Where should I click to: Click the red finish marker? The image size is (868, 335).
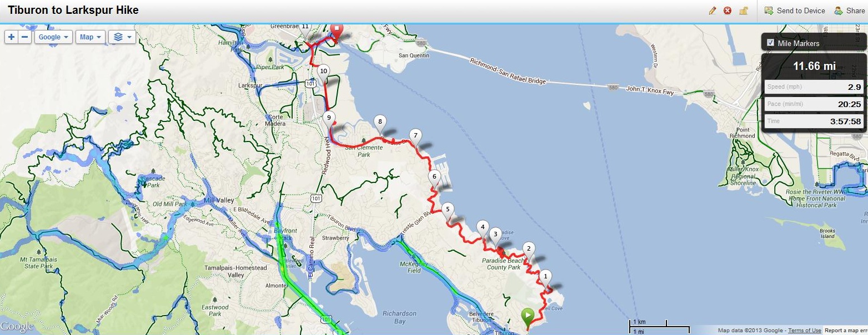tap(336, 31)
